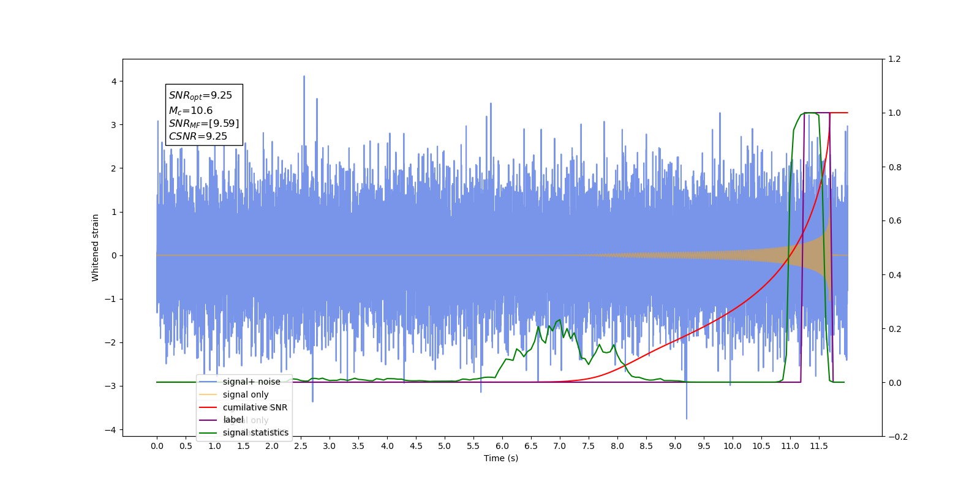Click the 9.0 tick label on the time axis
The height and width of the screenshot is (490, 980).
tap(675, 446)
